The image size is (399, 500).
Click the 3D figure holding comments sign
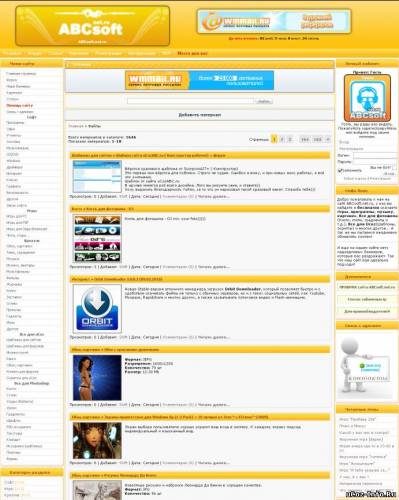click(x=364, y=366)
